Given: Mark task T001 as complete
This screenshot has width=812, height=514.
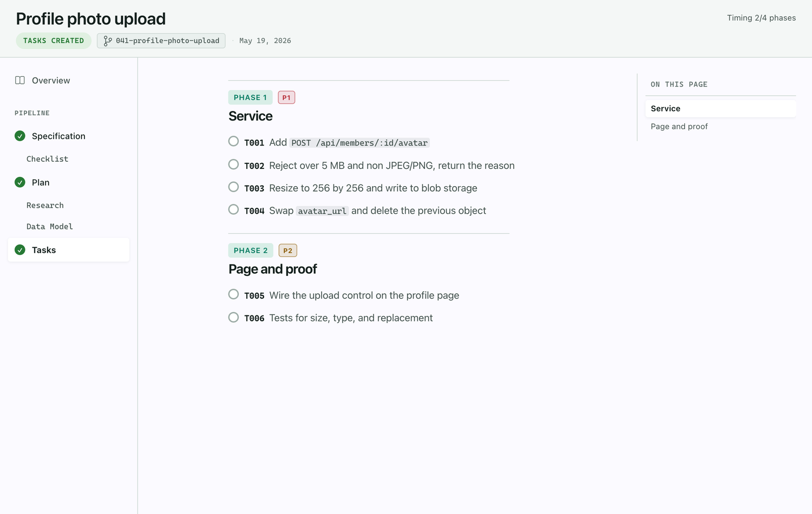Looking at the screenshot, I should (x=233, y=141).
